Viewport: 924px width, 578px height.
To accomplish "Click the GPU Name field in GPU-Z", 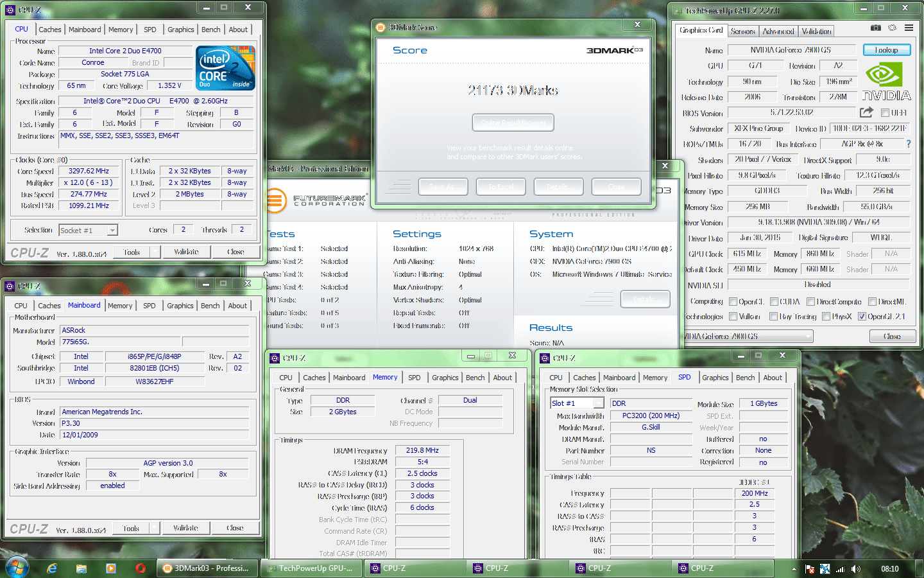I will [x=791, y=50].
